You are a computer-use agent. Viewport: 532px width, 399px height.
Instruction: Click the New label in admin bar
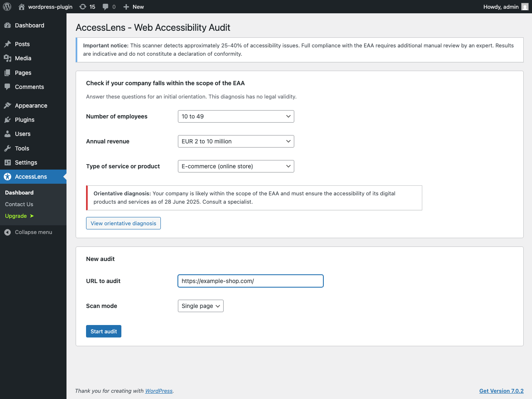(138, 7)
